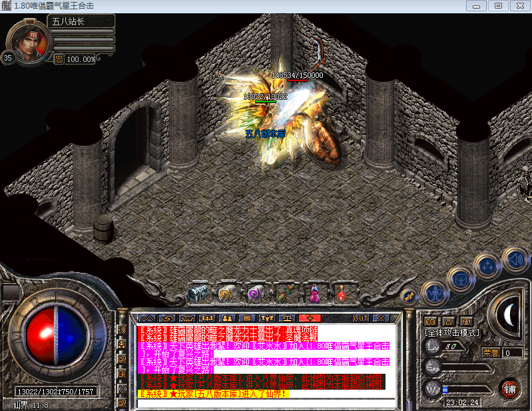Click the OUT logout button

(361, 319)
